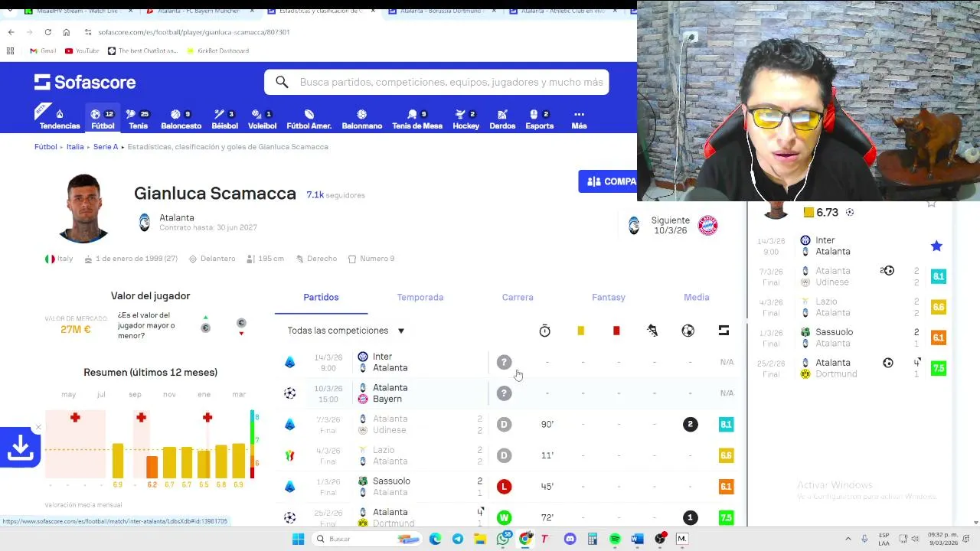Click the blue download button icon
The width and height of the screenshot is (980, 551).
click(x=21, y=448)
